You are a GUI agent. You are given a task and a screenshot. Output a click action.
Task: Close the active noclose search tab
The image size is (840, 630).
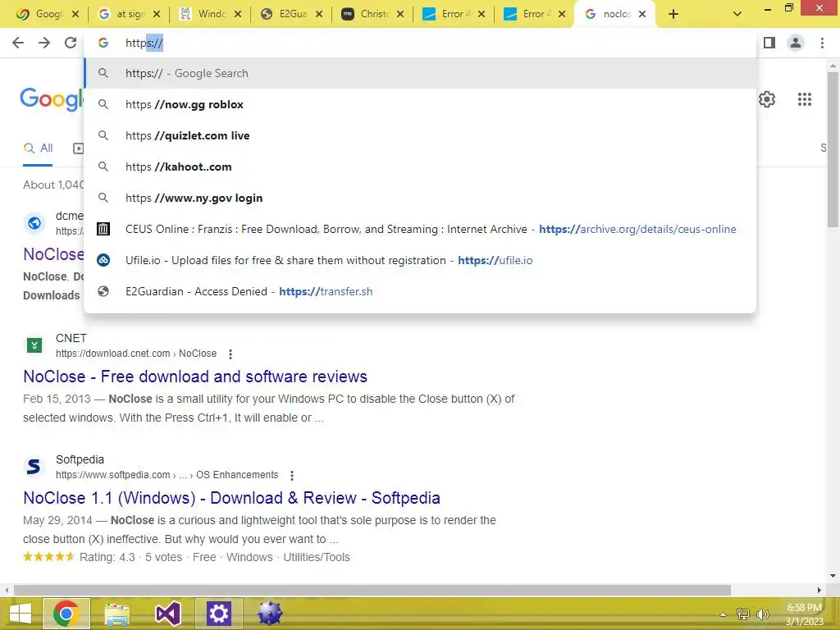tap(641, 14)
